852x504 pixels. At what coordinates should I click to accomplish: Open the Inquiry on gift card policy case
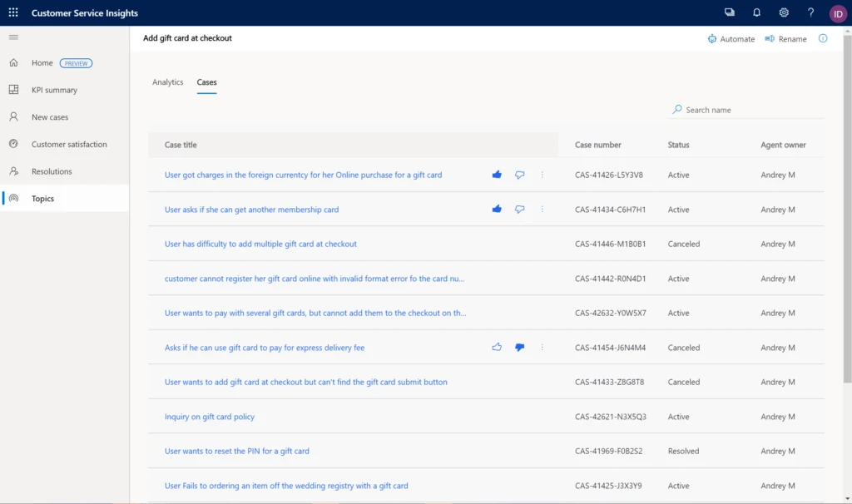[x=210, y=416]
